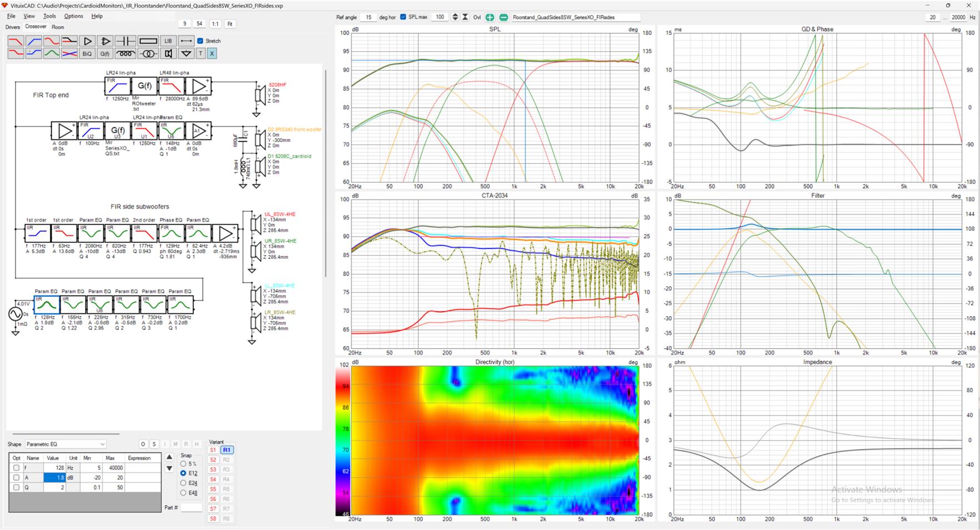Click the hourglass-shaped SPL scale icon
This screenshot has height=530, width=980.
[x=466, y=17]
